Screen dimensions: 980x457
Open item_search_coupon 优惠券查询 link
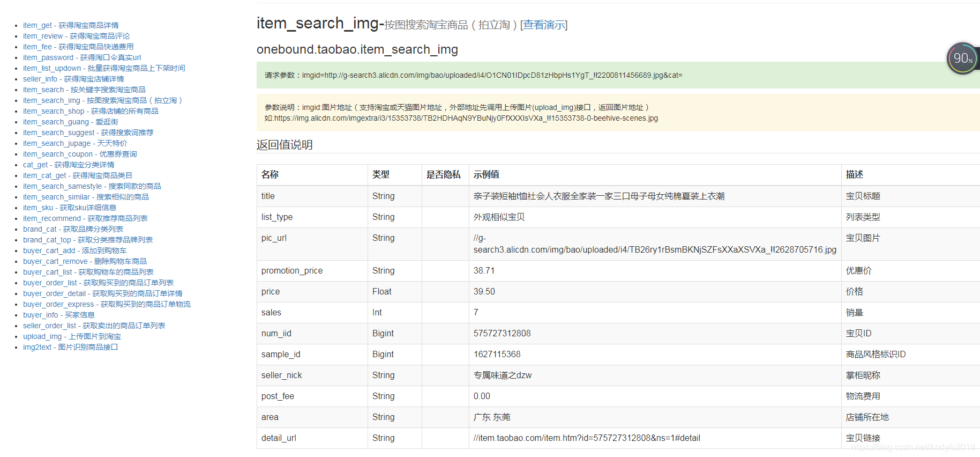[x=80, y=154]
